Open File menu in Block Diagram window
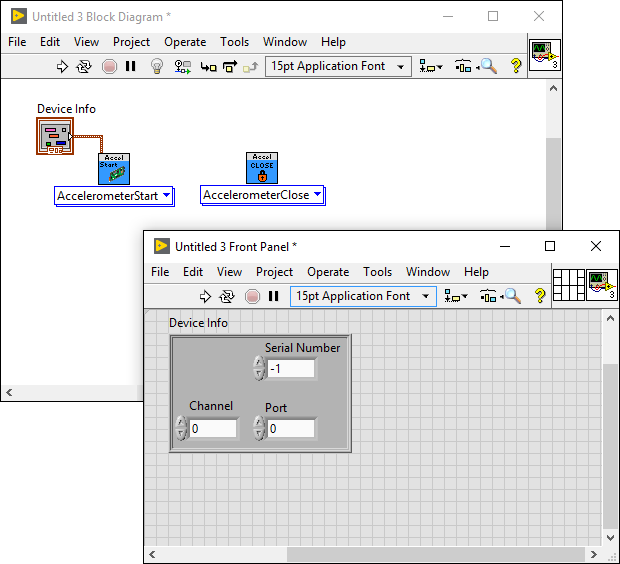The width and height of the screenshot is (620, 564). [x=17, y=42]
